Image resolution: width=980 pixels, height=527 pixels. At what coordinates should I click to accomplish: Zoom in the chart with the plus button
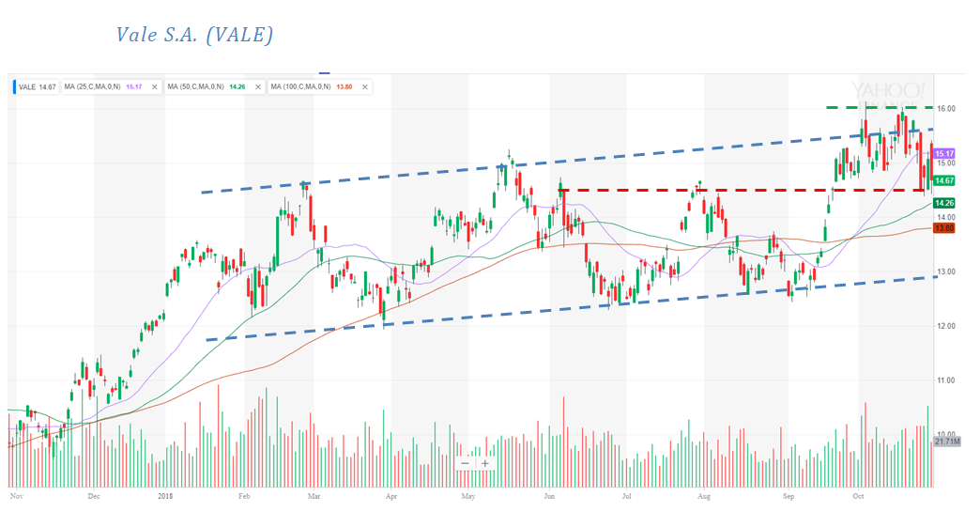(x=485, y=463)
